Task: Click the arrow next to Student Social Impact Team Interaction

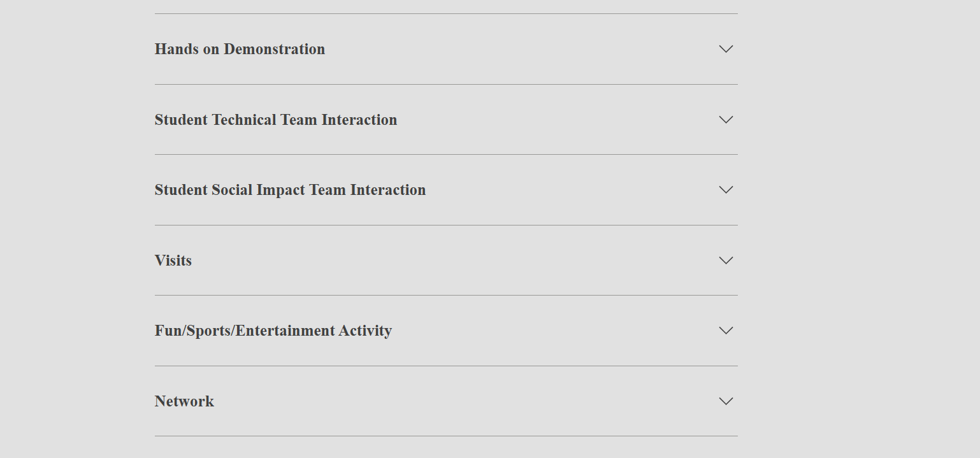Action: point(726,190)
